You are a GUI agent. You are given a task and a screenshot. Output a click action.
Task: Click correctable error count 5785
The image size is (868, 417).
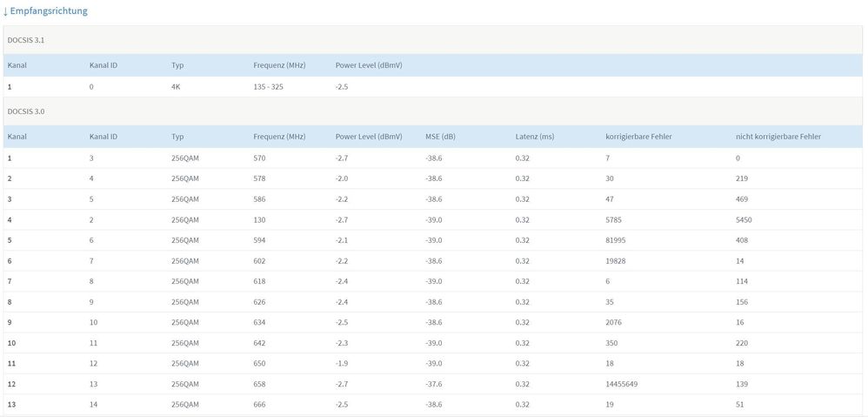click(x=613, y=220)
